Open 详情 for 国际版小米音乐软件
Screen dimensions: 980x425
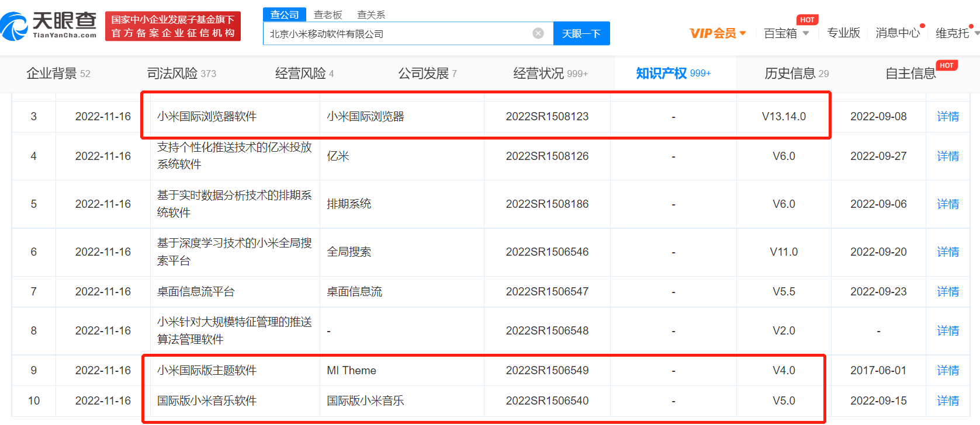coord(948,400)
